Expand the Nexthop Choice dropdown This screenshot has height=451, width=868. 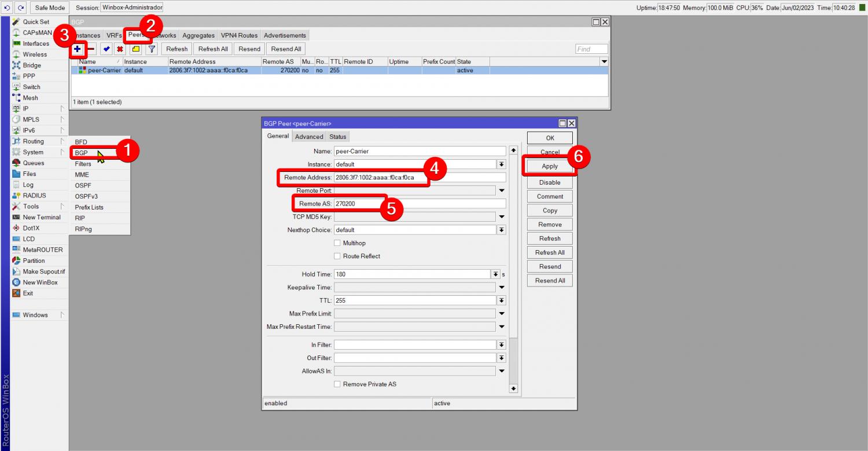pyautogui.click(x=501, y=230)
